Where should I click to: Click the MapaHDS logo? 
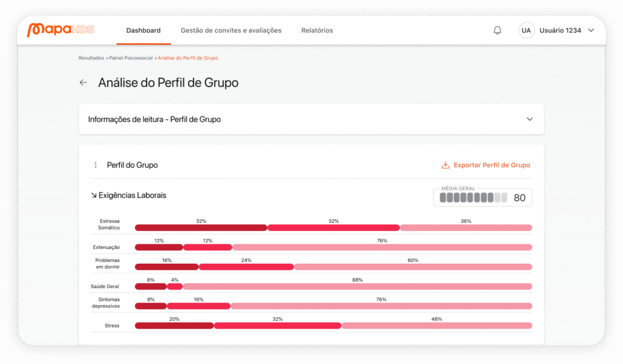(61, 30)
